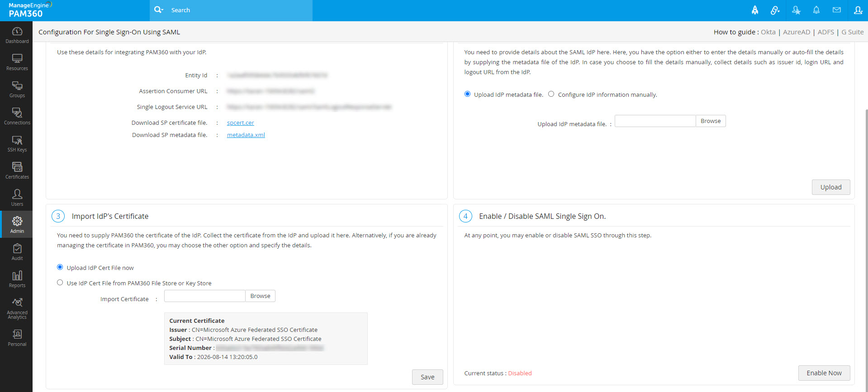Image resolution: width=868 pixels, height=392 pixels.
Task: Navigate to SSH Keys
Action: click(17, 143)
